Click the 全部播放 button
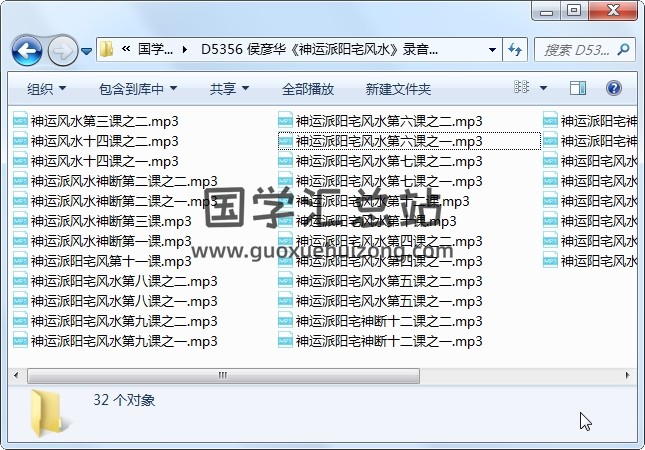Screen dimensions: 645x450 [308, 89]
